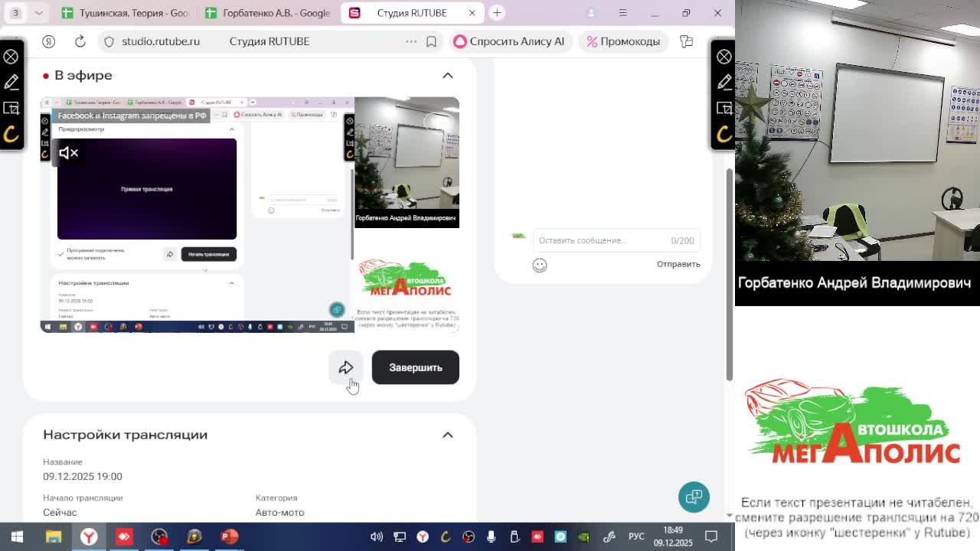Open PowerPoint from the taskbar

pyautogui.click(x=230, y=536)
